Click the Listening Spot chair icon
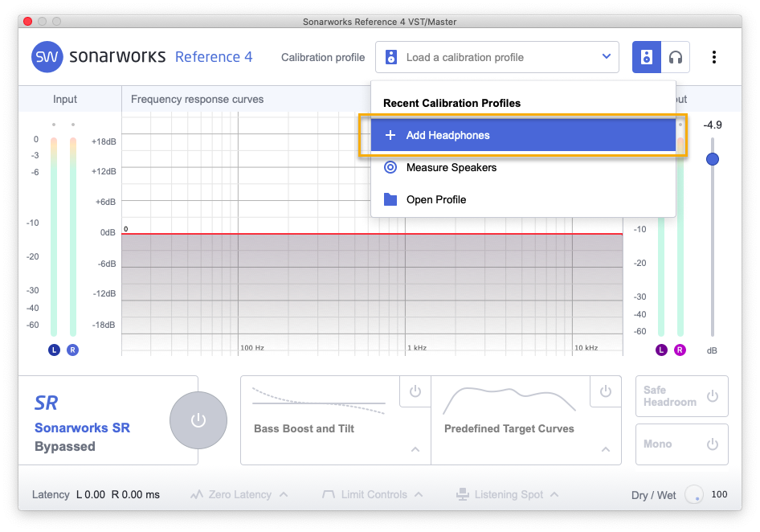760x532 pixels. click(x=463, y=494)
